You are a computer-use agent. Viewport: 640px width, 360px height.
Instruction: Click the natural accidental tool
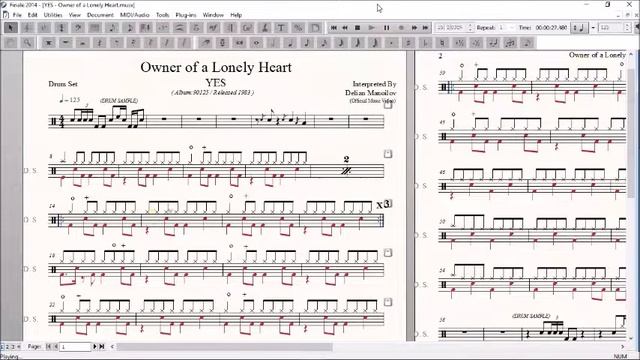point(442,43)
